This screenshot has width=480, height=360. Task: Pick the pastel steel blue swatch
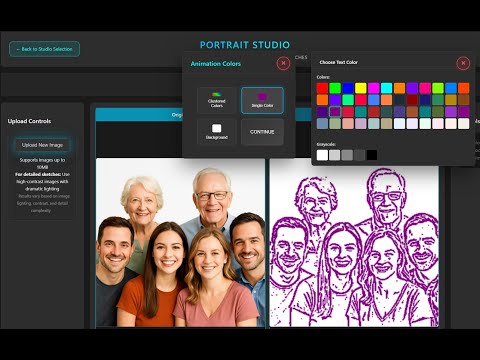tap(322, 123)
